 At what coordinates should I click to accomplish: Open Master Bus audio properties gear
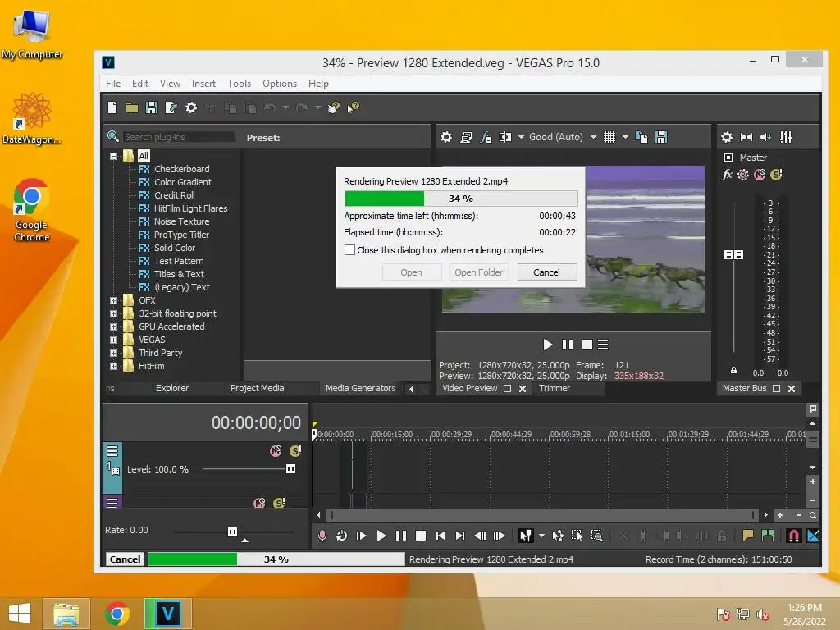727,137
